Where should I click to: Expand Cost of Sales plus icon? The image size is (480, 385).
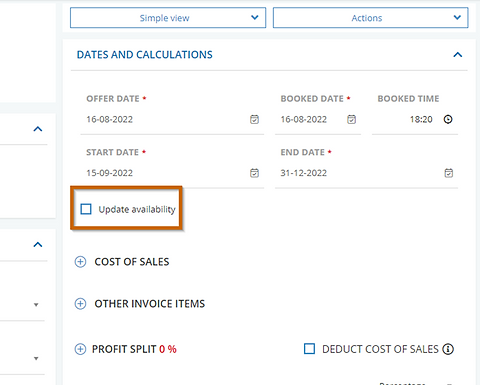80,262
